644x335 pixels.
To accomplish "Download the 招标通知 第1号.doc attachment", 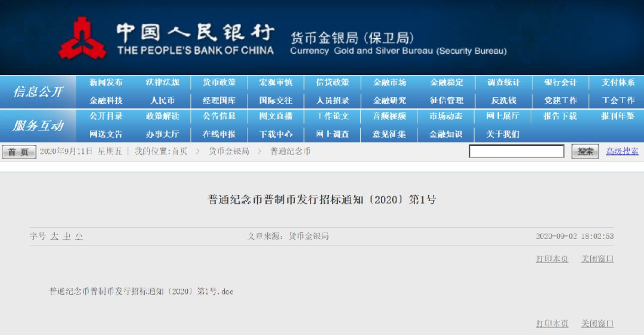I will click(x=141, y=291).
